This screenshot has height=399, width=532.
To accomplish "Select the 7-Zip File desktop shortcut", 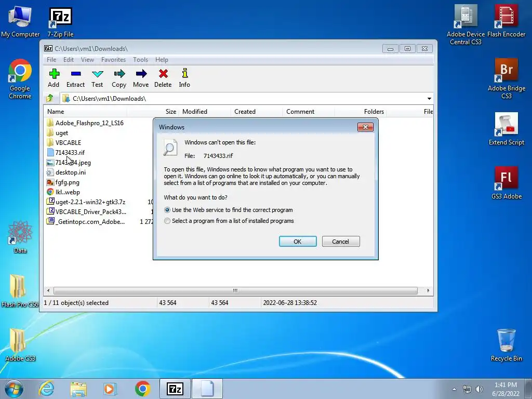I will [60, 22].
